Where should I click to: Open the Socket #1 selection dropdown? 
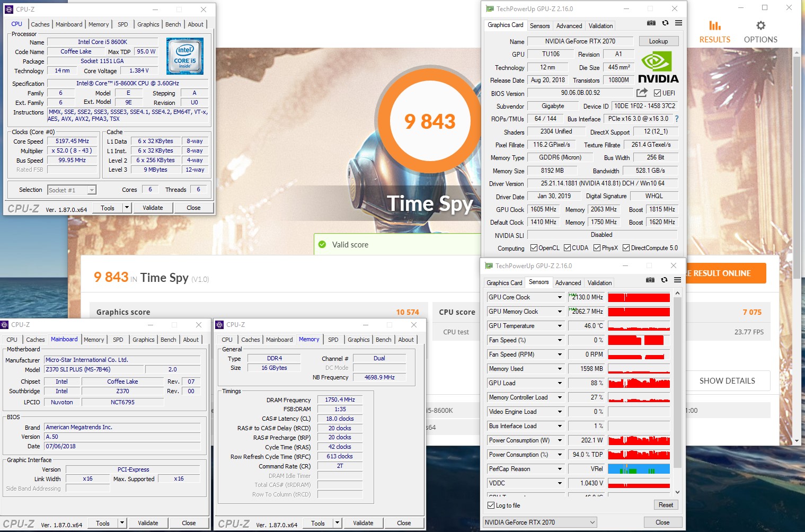[x=92, y=190]
